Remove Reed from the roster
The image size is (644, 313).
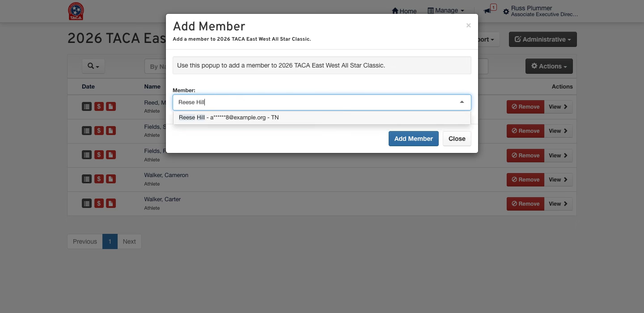(x=525, y=107)
